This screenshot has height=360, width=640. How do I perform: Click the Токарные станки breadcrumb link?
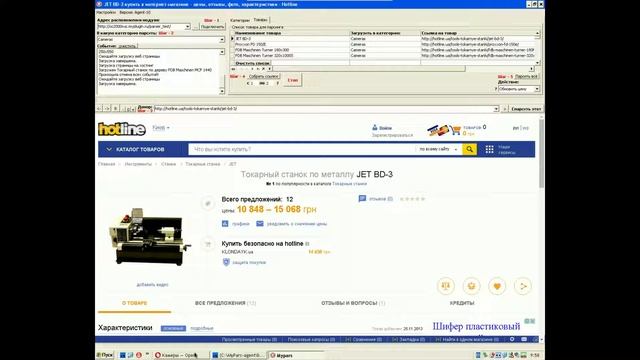202,164
